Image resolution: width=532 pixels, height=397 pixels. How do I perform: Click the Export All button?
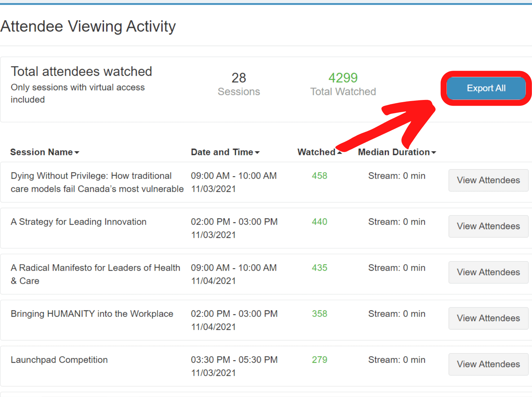486,88
